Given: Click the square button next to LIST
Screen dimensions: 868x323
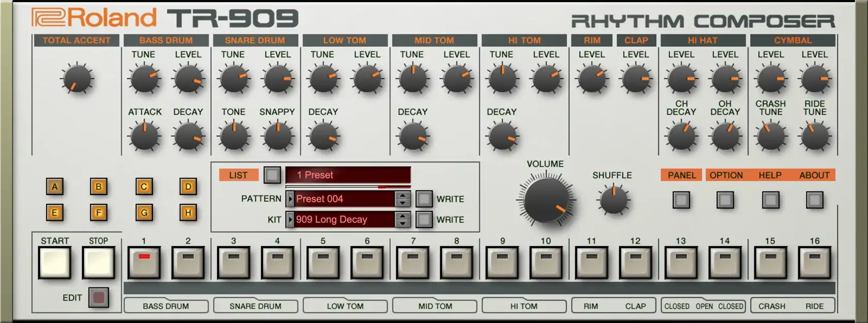Looking at the screenshot, I should tap(272, 175).
